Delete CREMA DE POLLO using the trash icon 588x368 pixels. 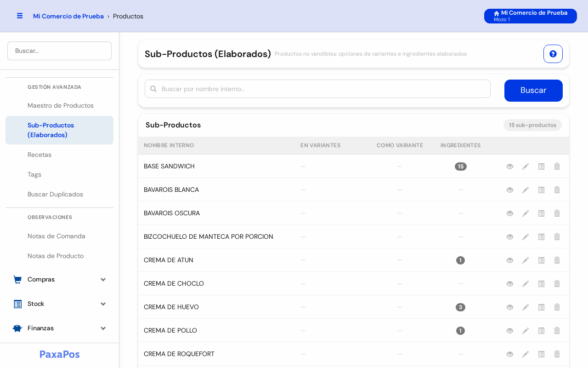pos(557,331)
